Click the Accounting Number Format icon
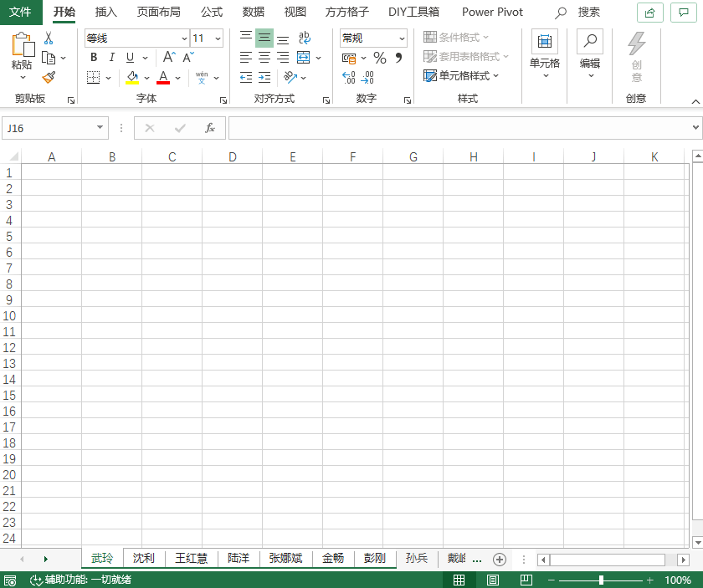This screenshot has height=588, width=703. pos(349,59)
